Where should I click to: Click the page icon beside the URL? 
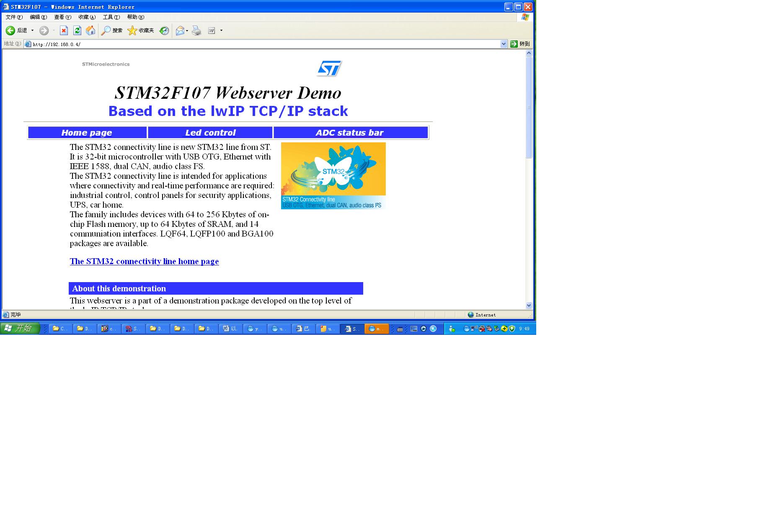[28, 44]
